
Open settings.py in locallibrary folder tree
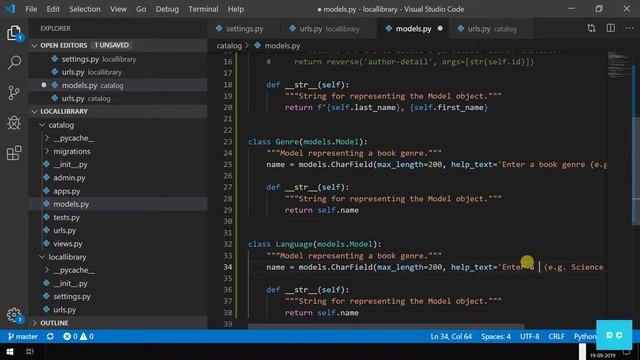pyautogui.click(x=118, y=296)
